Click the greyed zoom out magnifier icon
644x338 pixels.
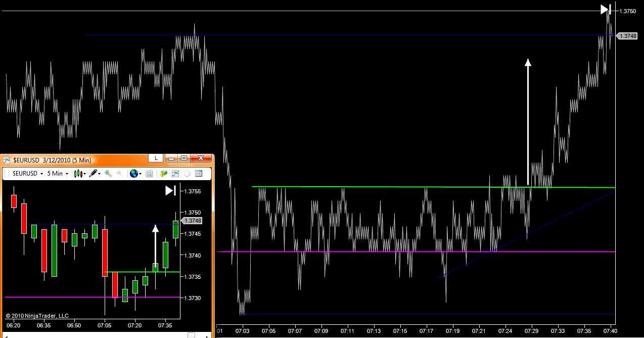(120, 174)
